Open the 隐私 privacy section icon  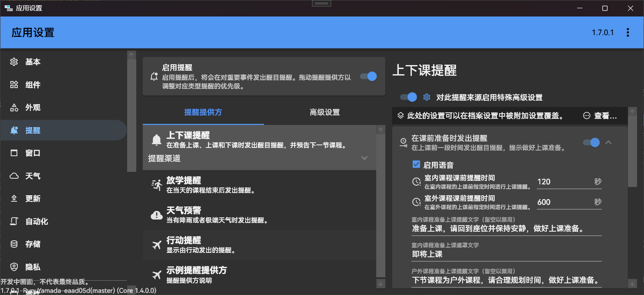point(15,267)
